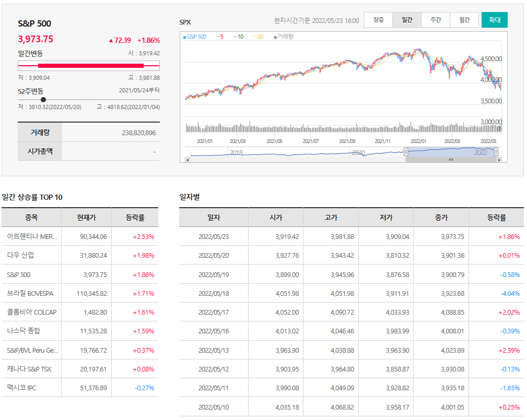527x420 pixels.
Task: Grab the left range handle on navigator
Action: [406, 152]
